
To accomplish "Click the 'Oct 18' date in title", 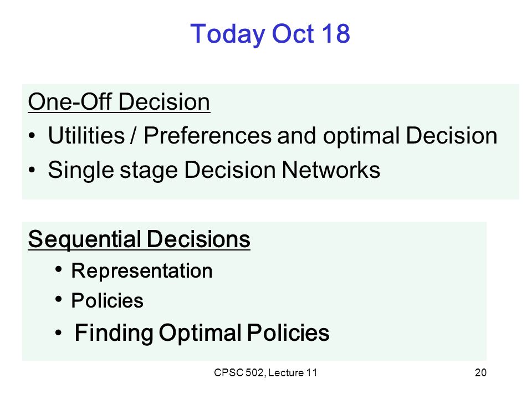I will point(311,34).
